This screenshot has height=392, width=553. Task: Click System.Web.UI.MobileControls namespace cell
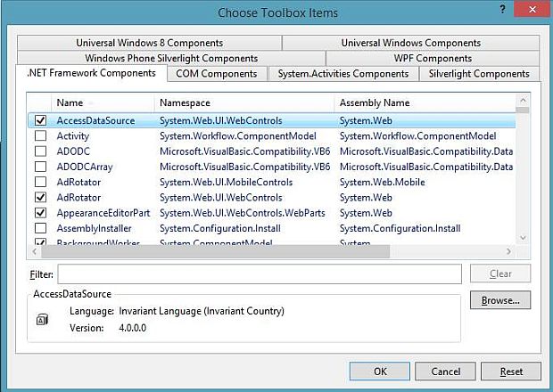point(226,182)
